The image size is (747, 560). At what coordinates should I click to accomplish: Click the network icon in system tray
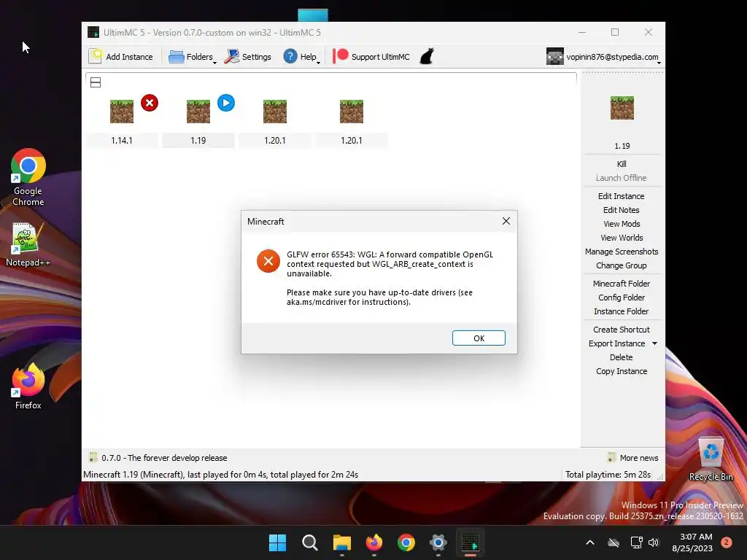pos(636,542)
